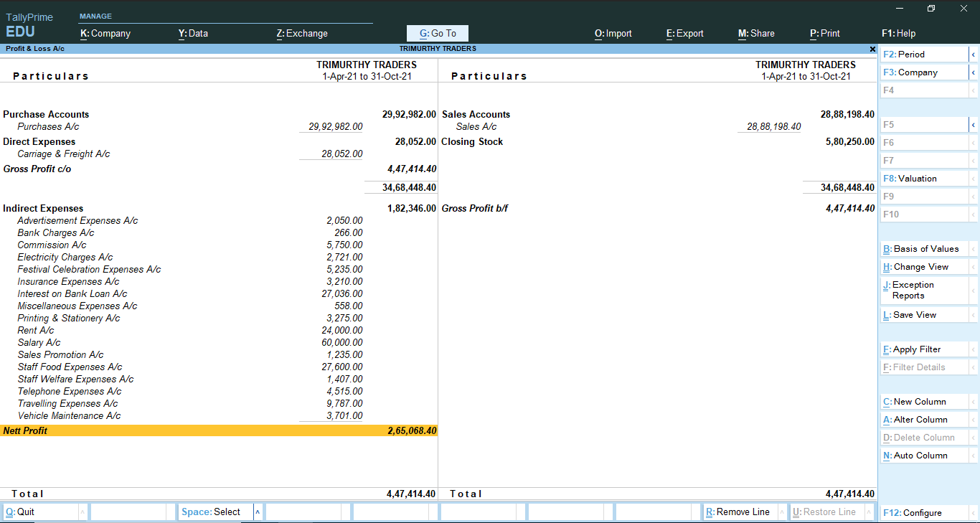Select Insurance Expenses A/c row
The width and height of the screenshot is (980, 523).
coord(219,281)
